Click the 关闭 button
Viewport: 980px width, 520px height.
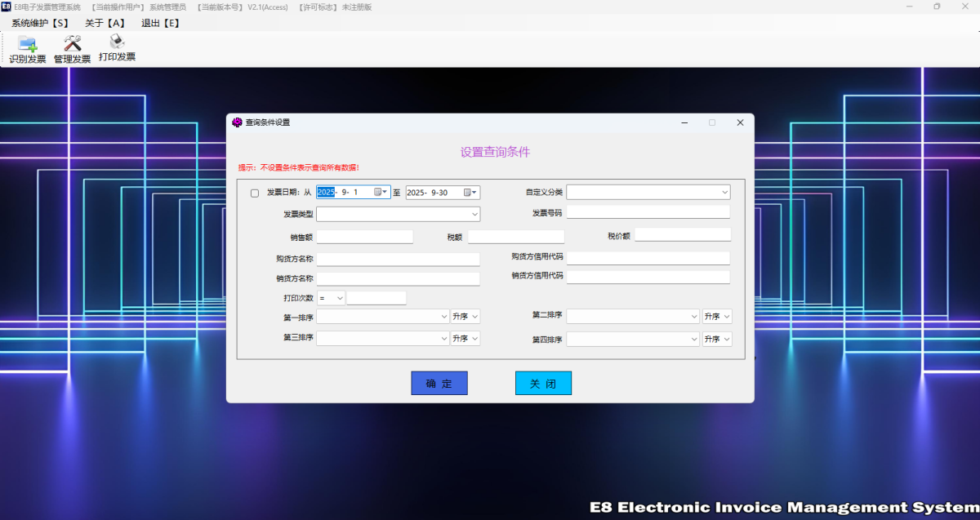[543, 384]
